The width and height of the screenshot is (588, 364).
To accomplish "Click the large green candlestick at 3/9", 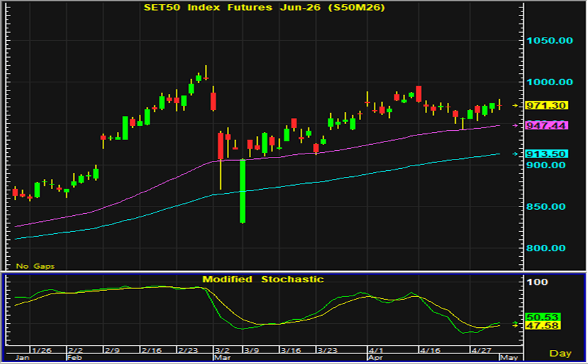I will 242,191.
